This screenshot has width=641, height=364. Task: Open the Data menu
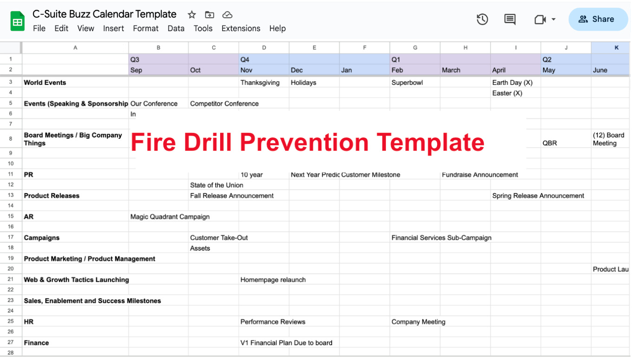click(x=176, y=28)
